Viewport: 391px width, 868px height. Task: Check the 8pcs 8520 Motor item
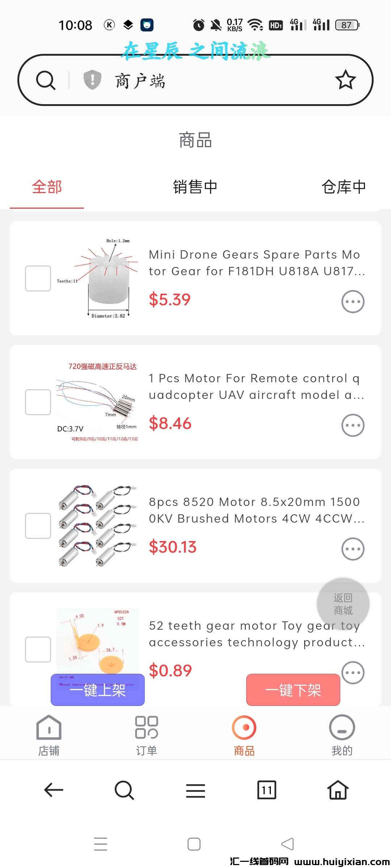(38, 526)
